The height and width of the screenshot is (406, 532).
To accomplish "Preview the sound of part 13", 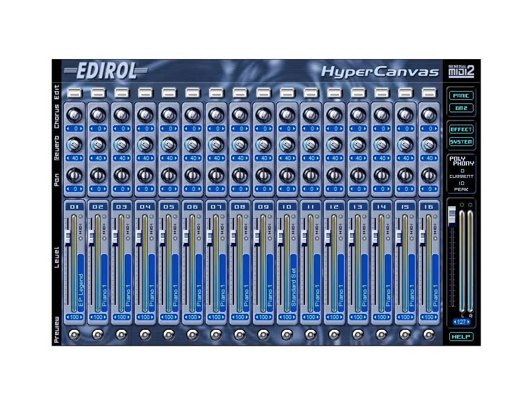I will (358, 335).
